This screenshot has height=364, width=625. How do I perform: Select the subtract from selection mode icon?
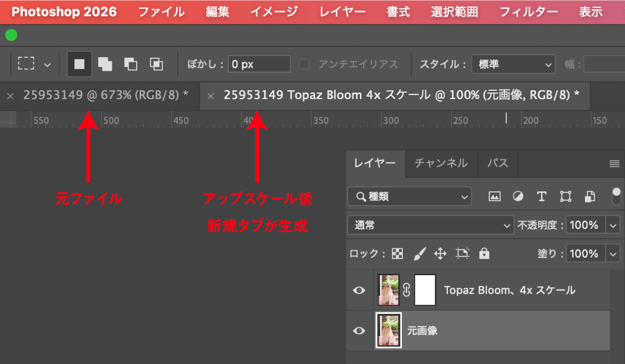click(x=130, y=64)
